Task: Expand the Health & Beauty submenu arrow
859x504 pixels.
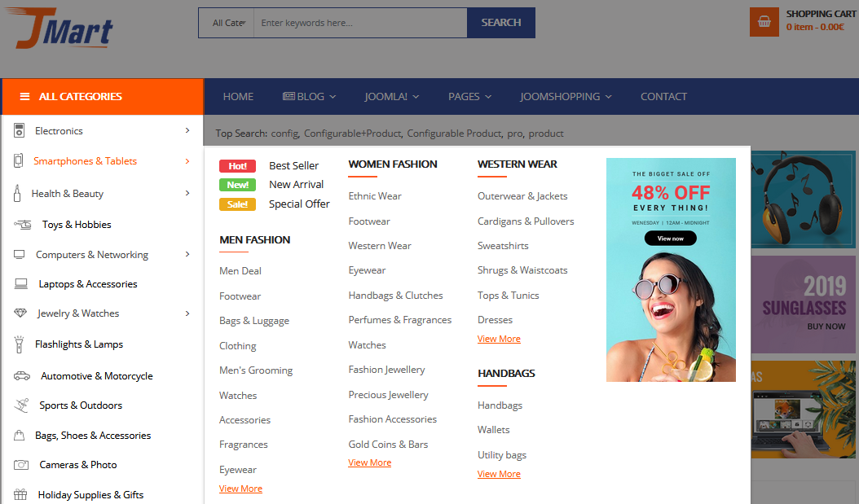Action: 187,193
